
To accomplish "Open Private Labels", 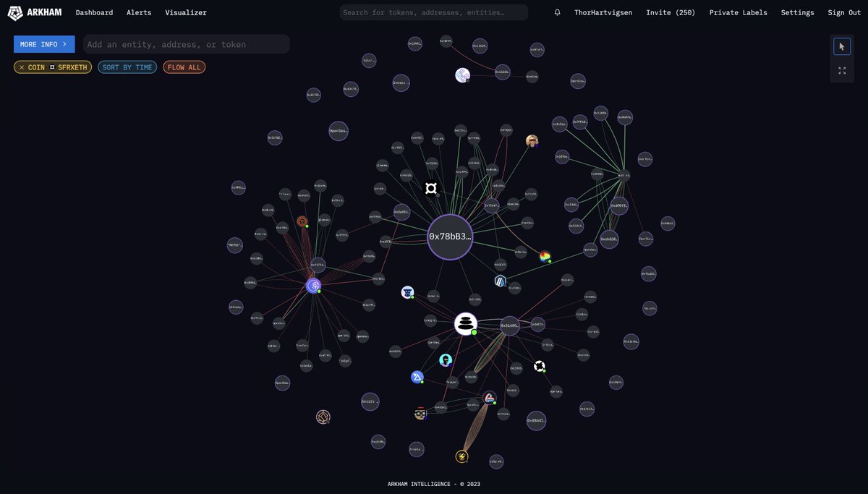I will (739, 12).
